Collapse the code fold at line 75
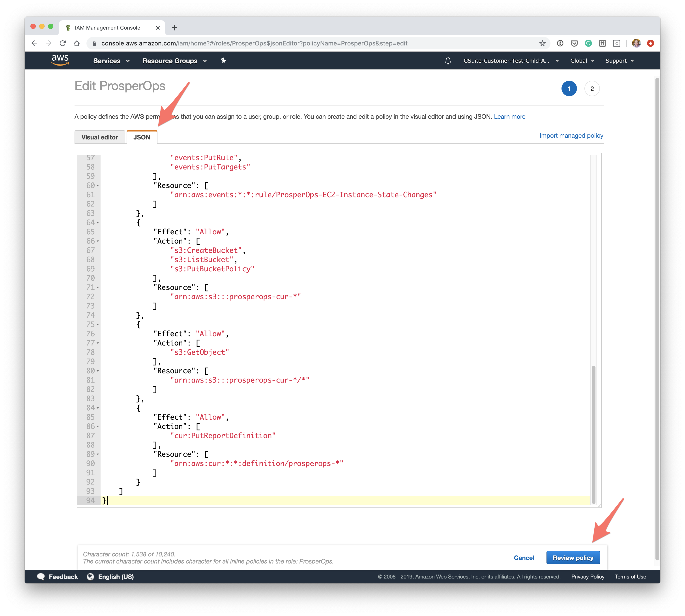The image size is (685, 616). pyautogui.click(x=98, y=325)
